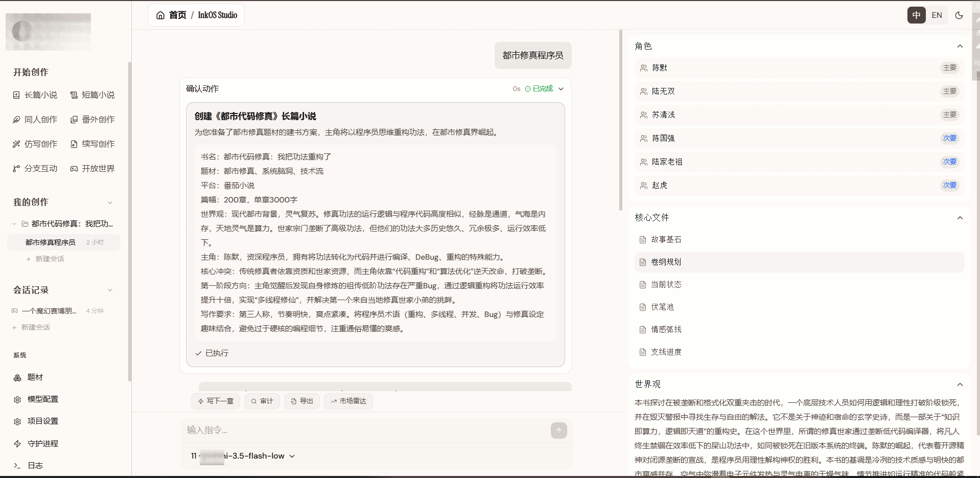The width and height of the screenshot is (980, 478).
Task: Open 故事基石 file
Action: click(x=800, y=240)
